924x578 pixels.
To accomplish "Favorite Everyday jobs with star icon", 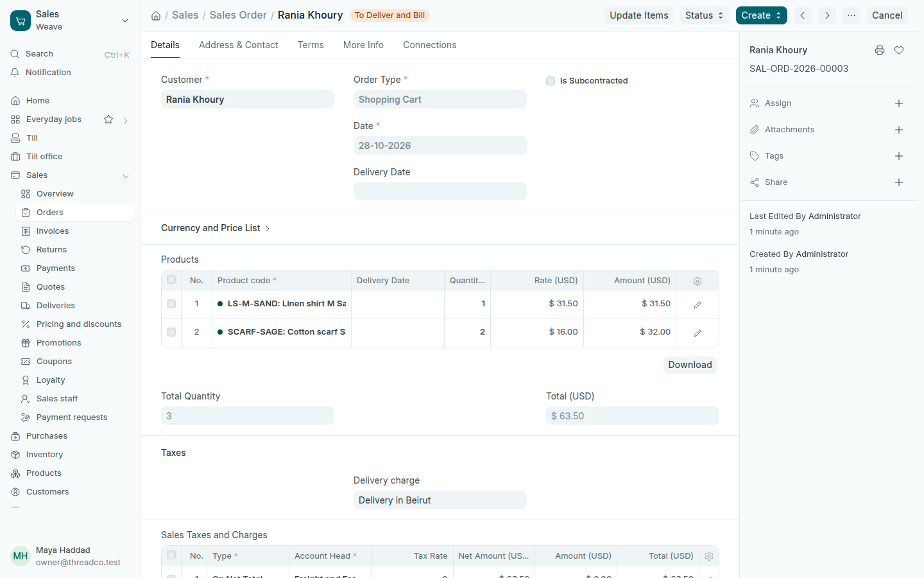I will [108, 119].
